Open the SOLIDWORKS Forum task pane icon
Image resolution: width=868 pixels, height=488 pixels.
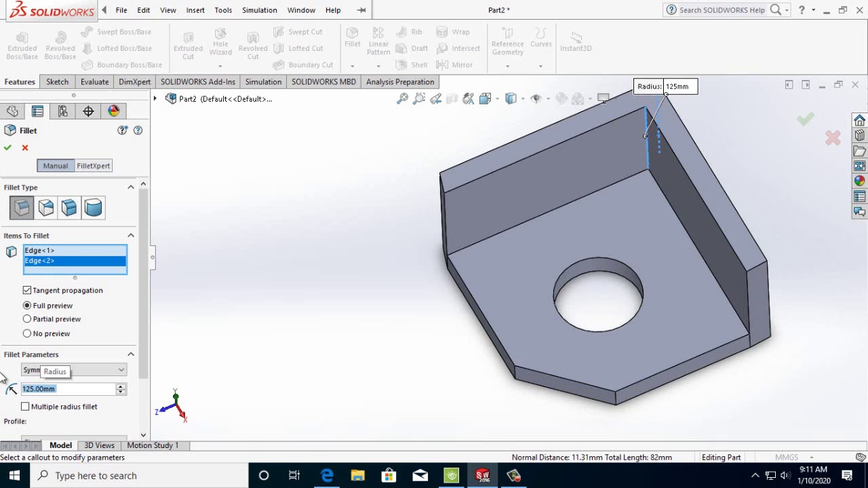tap(859, 212)
